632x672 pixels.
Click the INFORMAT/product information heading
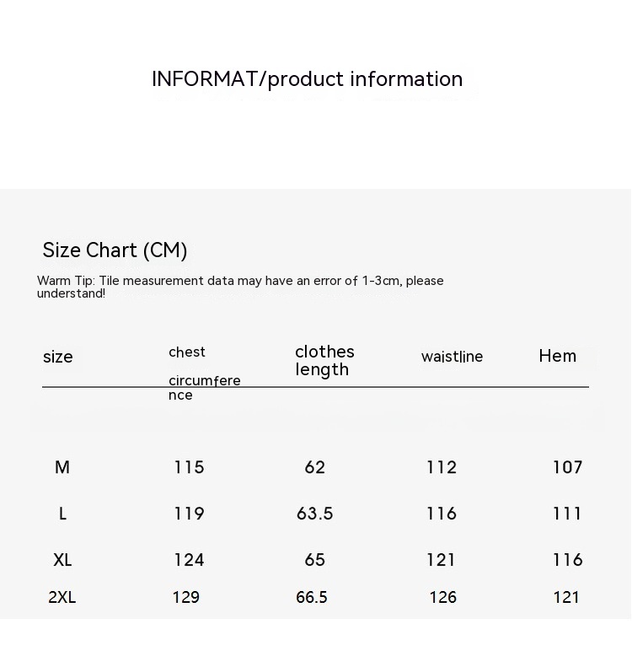307,79
